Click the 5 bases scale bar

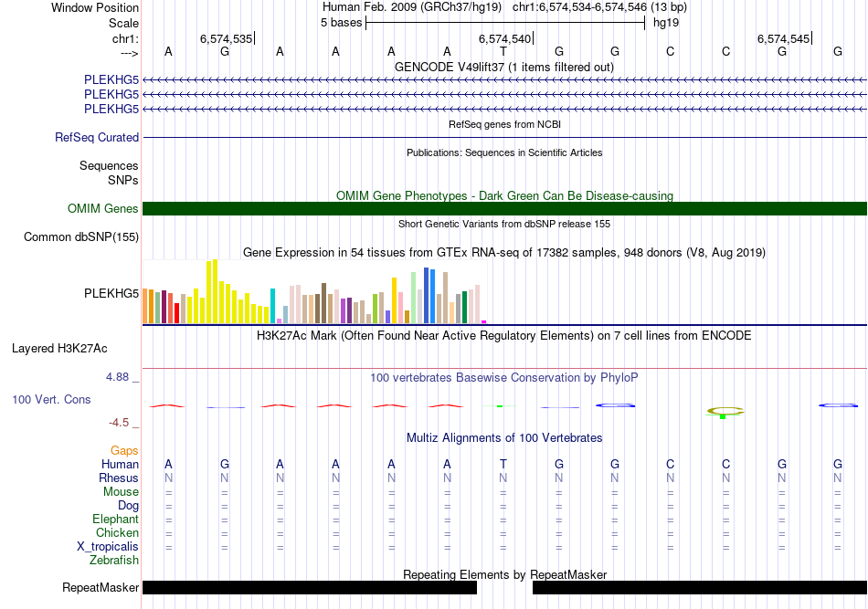505,23
